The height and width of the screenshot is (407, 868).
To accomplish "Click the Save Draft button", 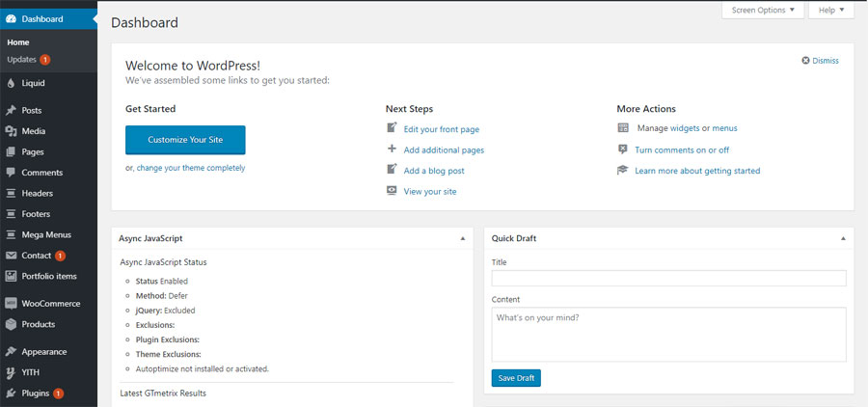I will 516,378.
